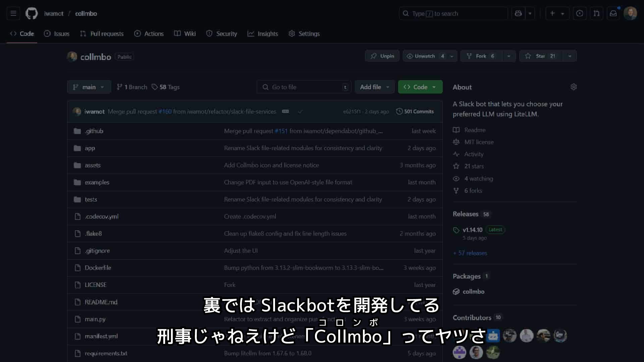Expand commit message ellipsis button
Viewport: 644px width, 362px height.
(x=285, y=112)
